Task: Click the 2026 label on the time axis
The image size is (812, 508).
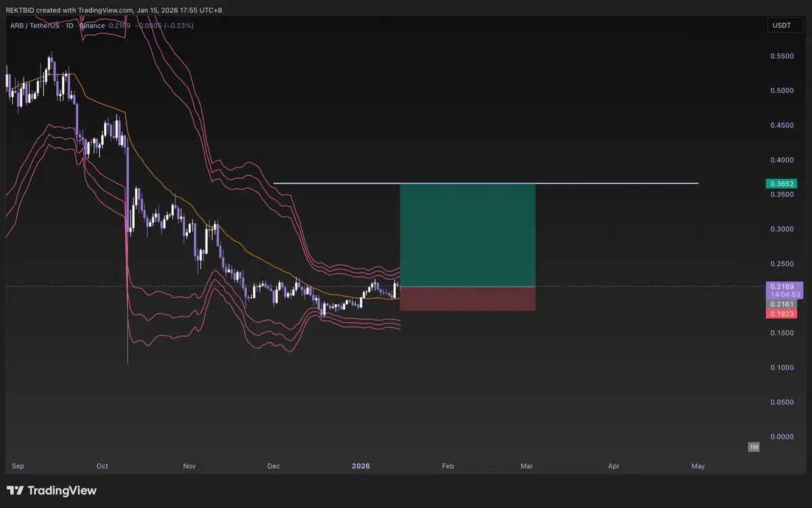Action: 361,466
